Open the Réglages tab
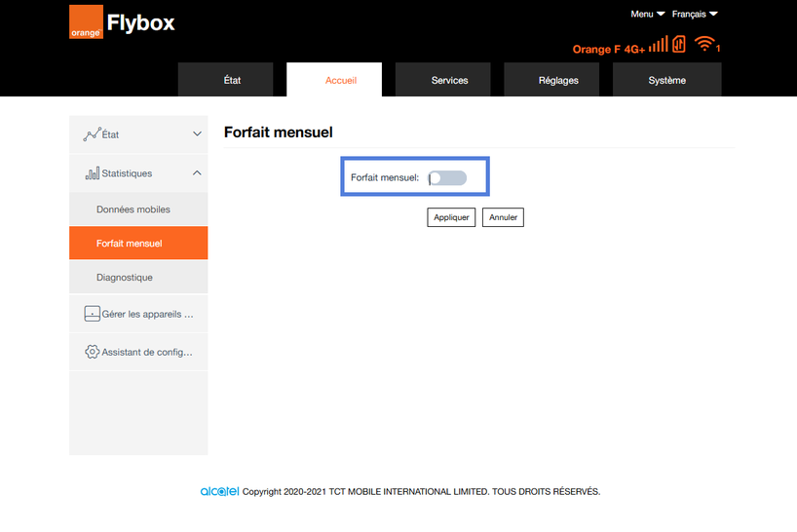This screenshot has height=532, width=797. tap(551, 80)
